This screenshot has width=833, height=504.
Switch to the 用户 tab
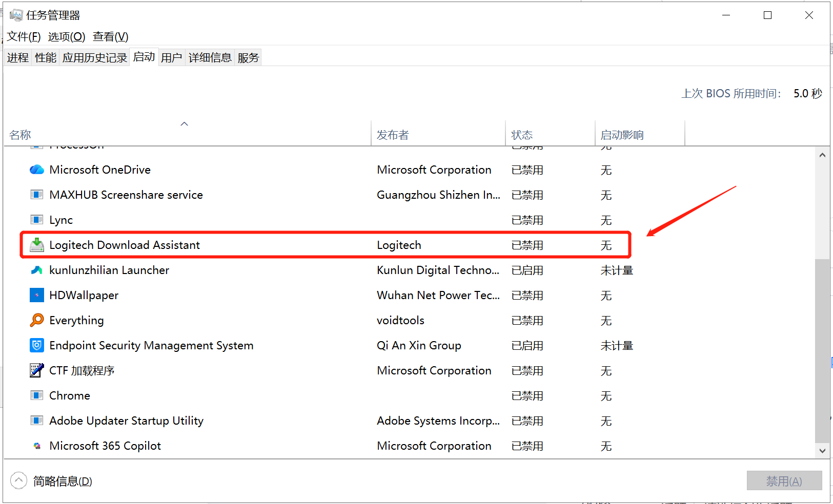(172, 58)
